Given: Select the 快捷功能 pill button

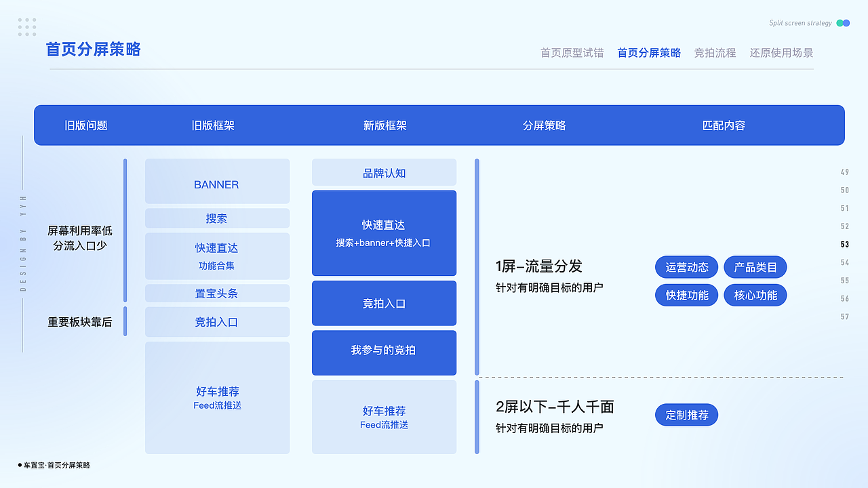Looking at the screenshot, I should click(686, 295).
